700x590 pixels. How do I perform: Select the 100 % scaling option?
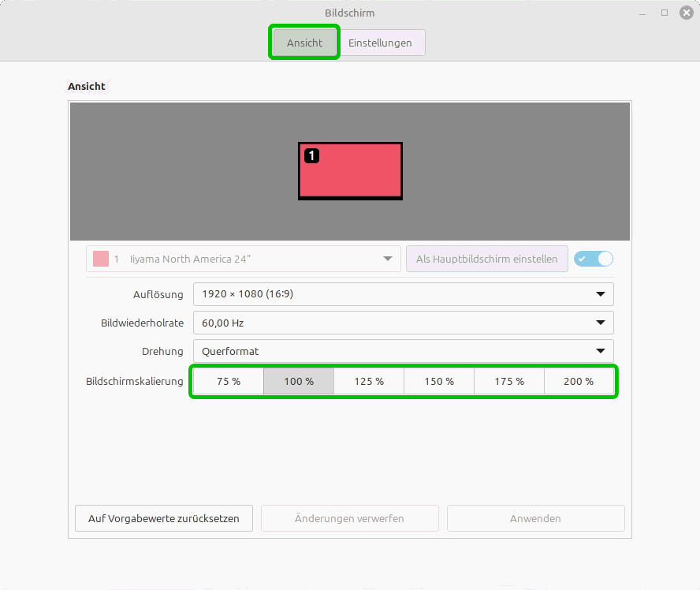point(299,381)
